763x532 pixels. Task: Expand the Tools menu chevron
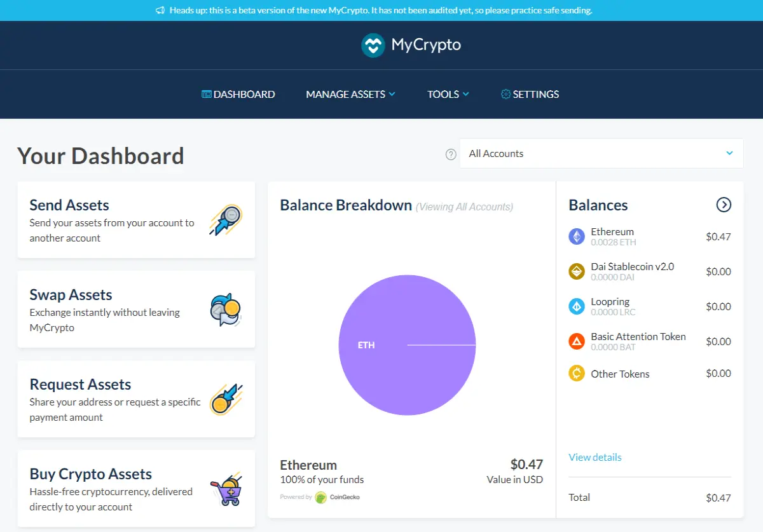point(465,94)
